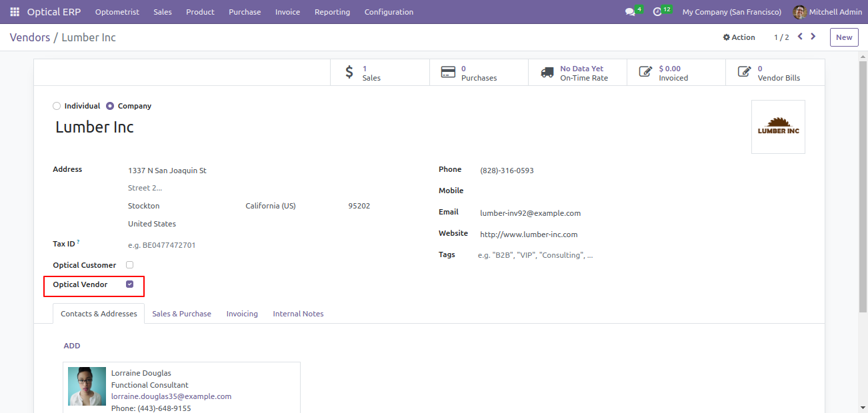868x413 pixels.
Task: Switch to the Invoicing tab
Action: coord(242,314)
